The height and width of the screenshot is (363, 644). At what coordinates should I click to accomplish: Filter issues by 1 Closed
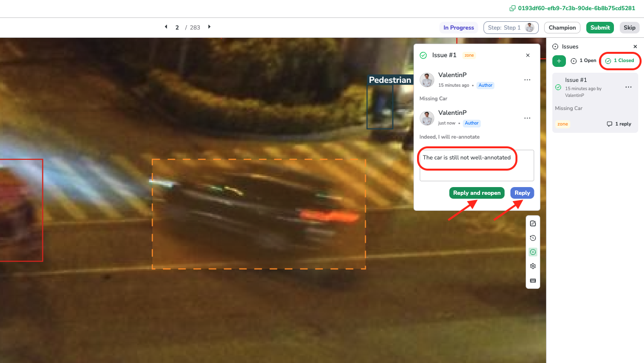pyautogui.click(x=620, y=61)
